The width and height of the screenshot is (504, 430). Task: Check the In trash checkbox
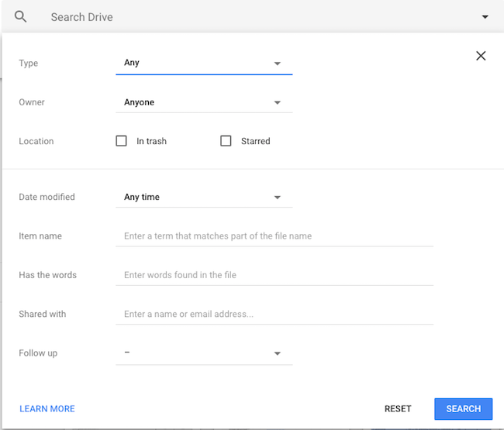[x=121, y=141]
